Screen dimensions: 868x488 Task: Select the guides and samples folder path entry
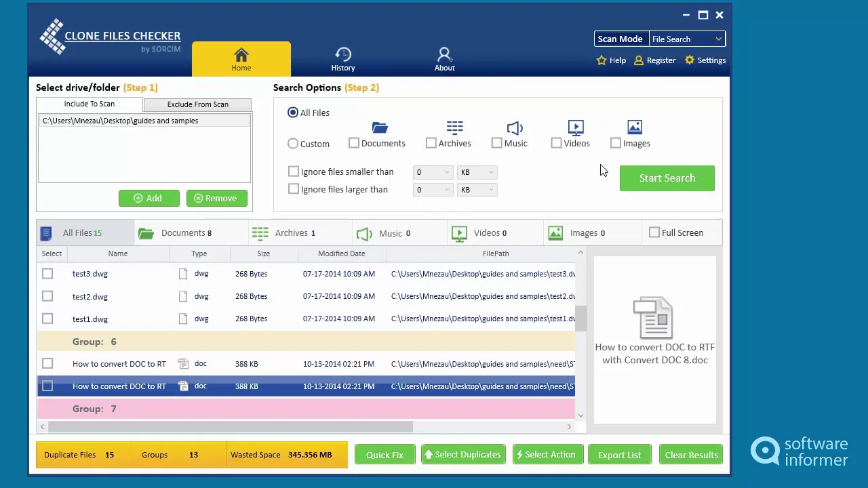pos(144,121)
